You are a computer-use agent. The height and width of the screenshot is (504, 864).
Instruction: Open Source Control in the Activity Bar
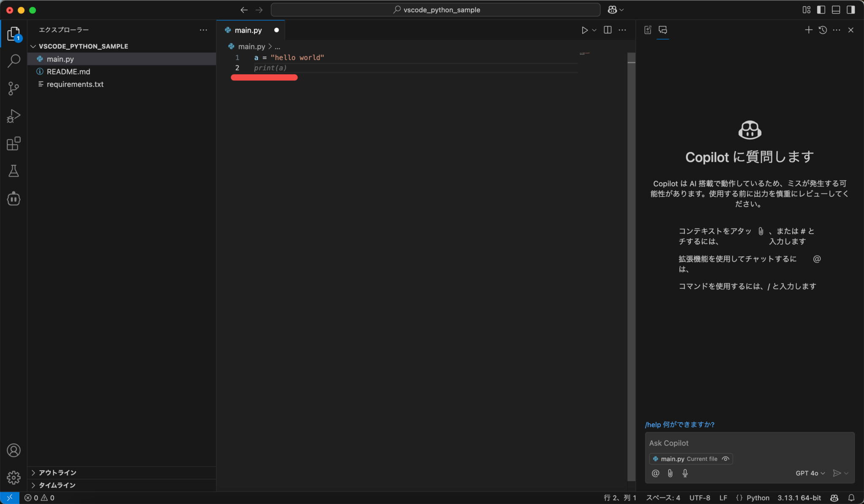tap(14, 88)
